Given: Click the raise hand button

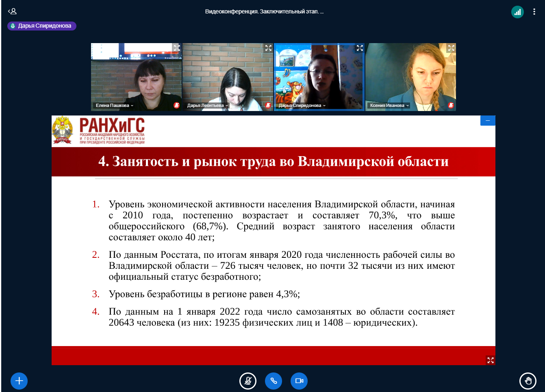Looking at the screenshot, I should 528,381.
